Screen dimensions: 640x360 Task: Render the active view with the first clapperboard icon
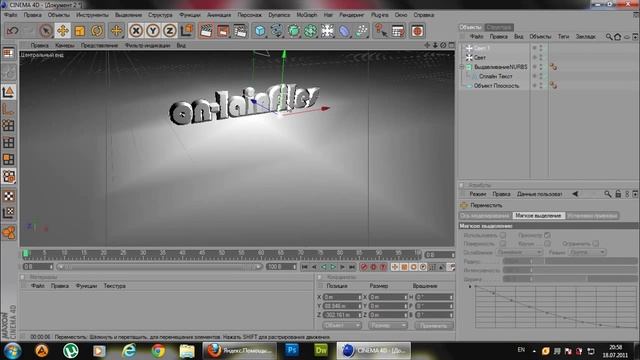(206, 31)
